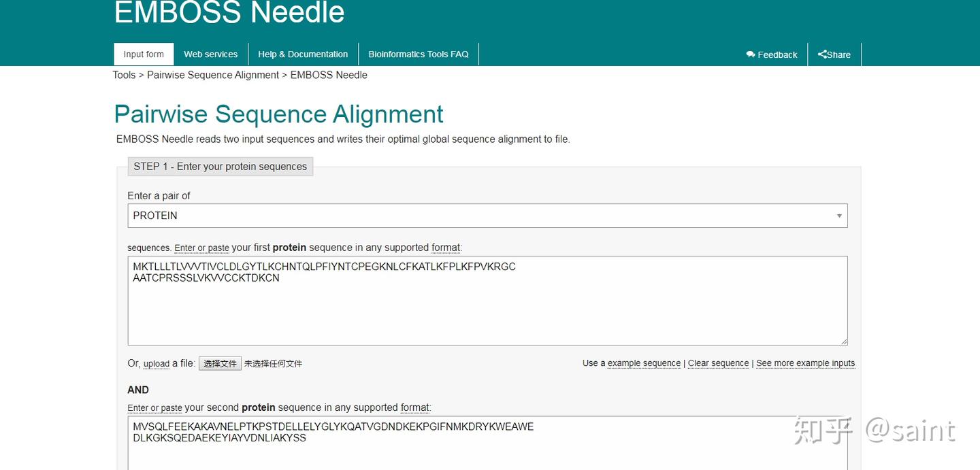
Task: Click the Feedback speech bubble icon
Action: point(751,54)
